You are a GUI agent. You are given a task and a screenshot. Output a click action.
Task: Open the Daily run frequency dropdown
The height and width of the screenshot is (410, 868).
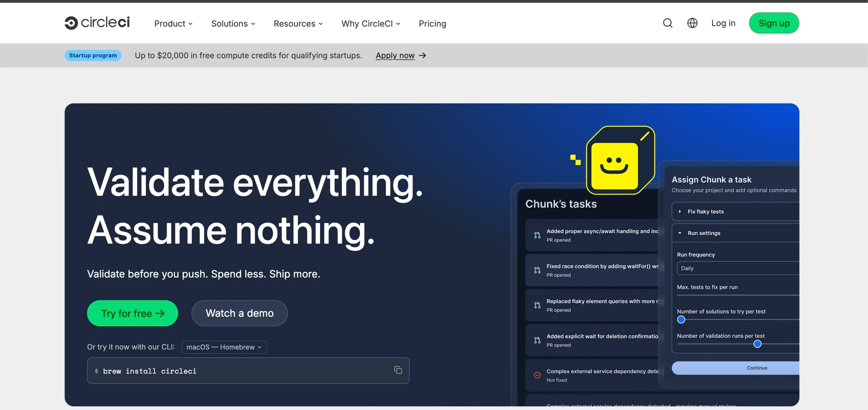pos(738,268)
